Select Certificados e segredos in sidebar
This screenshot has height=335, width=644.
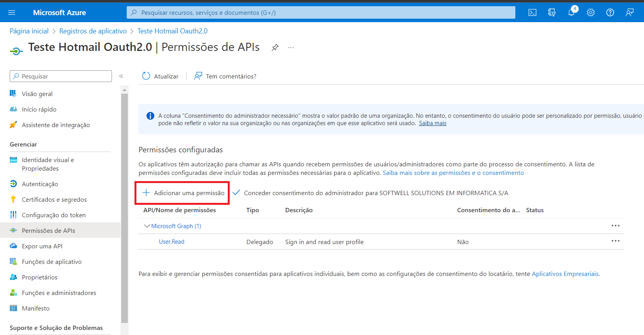click(54, 199)
